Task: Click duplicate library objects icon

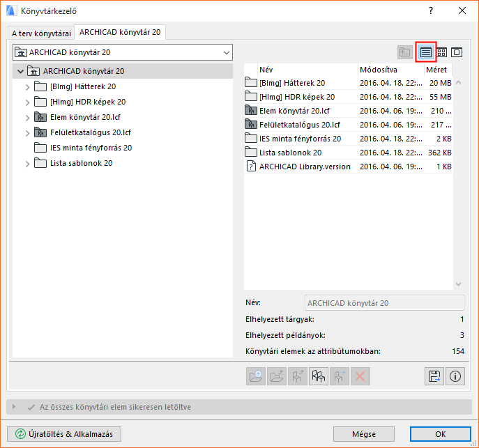Action: pos(319,376)
